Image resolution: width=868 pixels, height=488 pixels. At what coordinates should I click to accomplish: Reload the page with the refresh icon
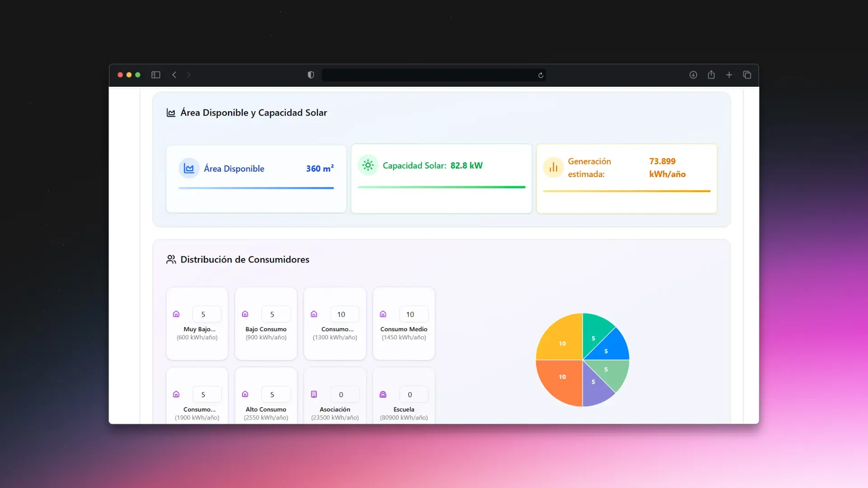[x=541, y=75]
